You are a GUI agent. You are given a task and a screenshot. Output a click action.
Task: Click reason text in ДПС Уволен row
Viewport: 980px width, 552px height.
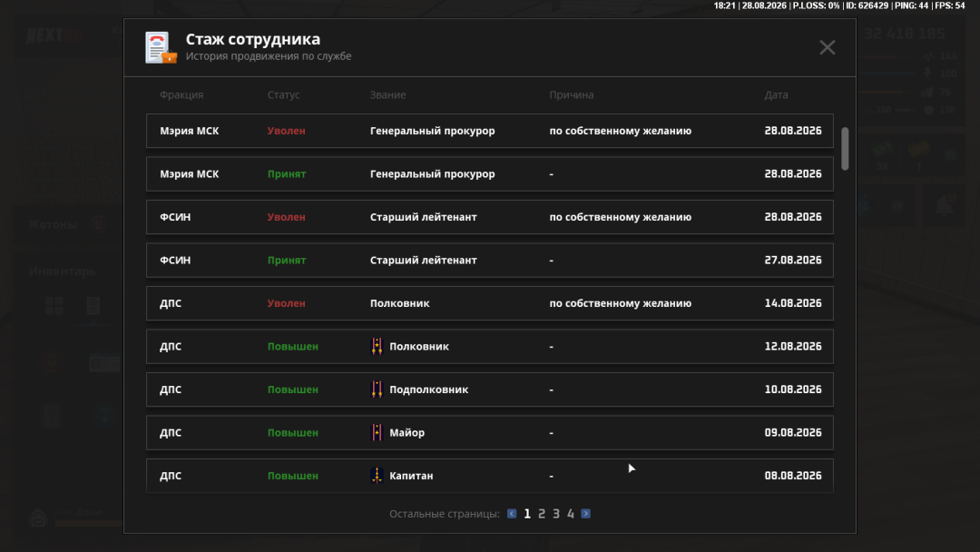[x=620, y=303]
